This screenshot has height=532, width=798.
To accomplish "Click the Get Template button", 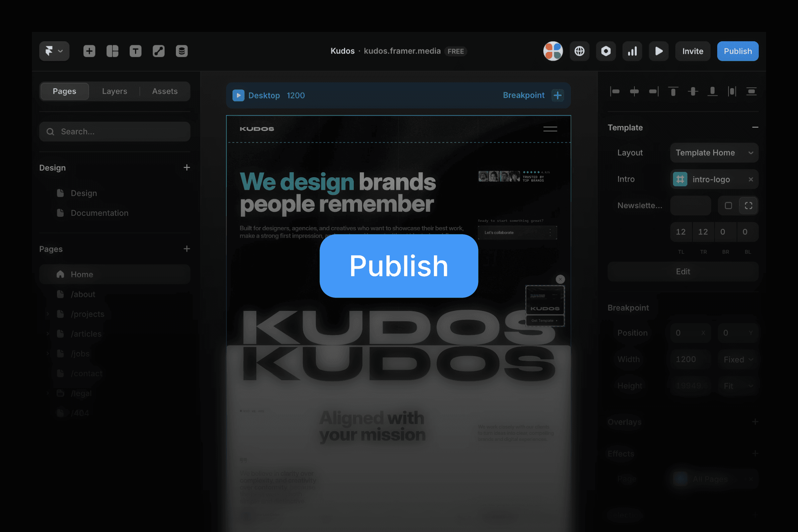I will pyautogui.click(x=545, y=321).
